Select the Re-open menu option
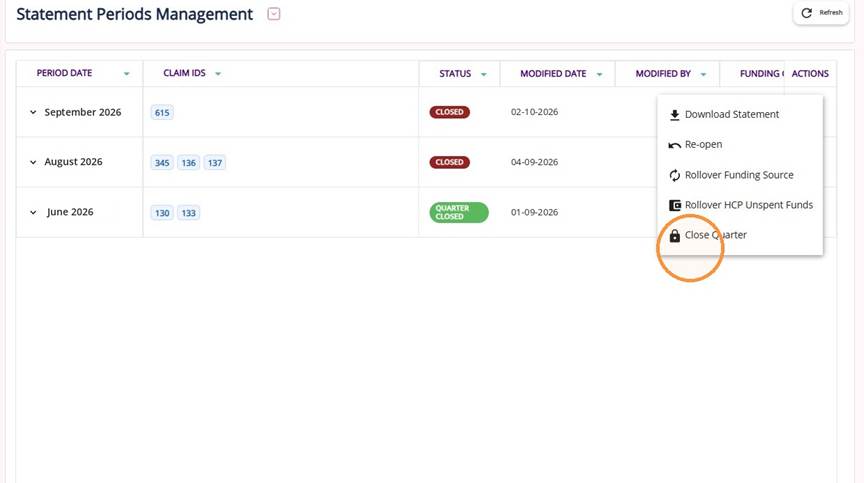This screenshot has width=864, height=483. pos(740,145)
